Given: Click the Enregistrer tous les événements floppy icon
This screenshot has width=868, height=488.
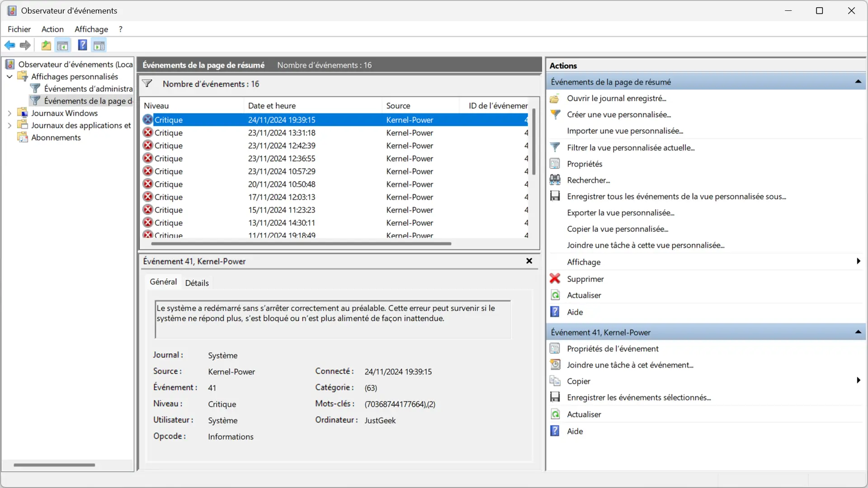Looking at the screenshot, I should pos(555,197).
